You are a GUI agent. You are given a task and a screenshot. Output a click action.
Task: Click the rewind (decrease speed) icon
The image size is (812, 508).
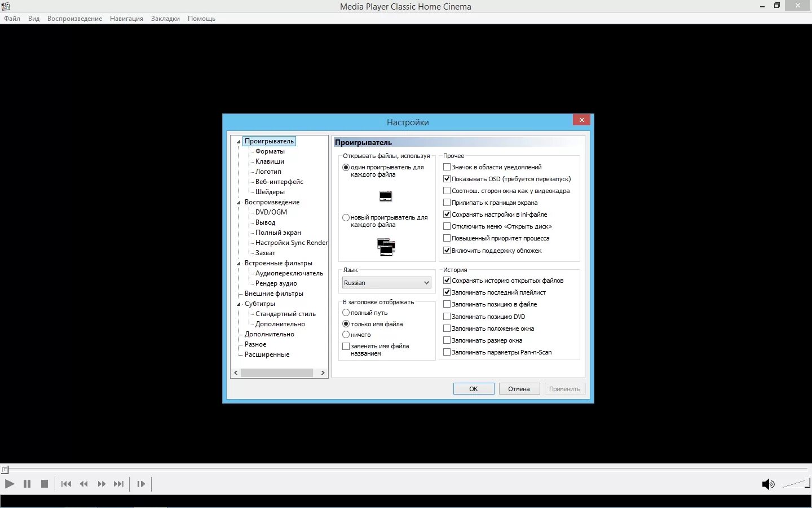pyautogui.click(x=84, y=484)
